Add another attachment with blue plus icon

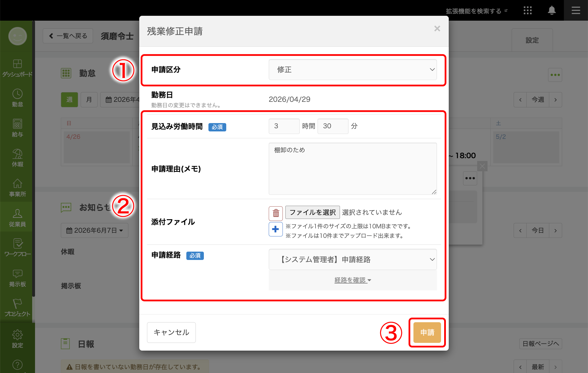[x=276, y=229]
